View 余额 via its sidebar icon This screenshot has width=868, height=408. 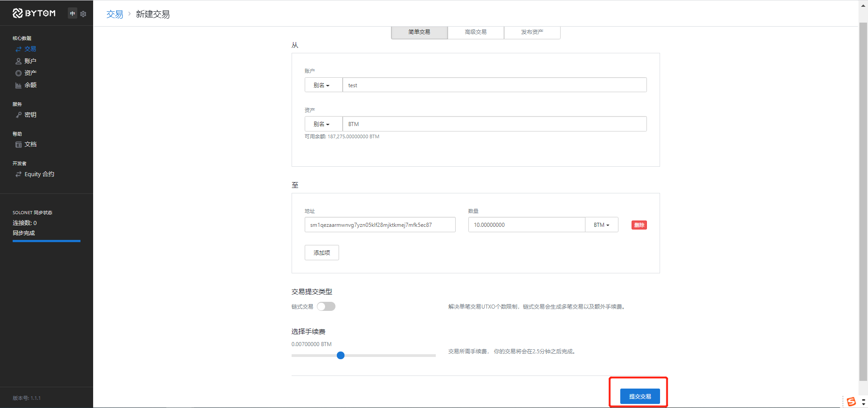point(18,85)
